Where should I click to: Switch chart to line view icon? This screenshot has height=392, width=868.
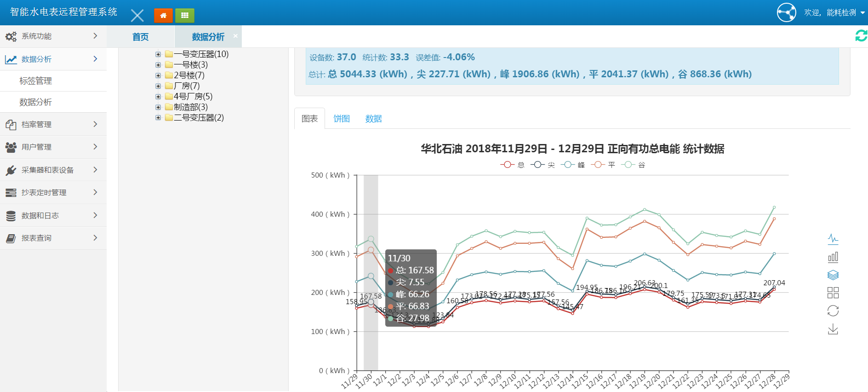pyautogui.click(x=833, y=239)
